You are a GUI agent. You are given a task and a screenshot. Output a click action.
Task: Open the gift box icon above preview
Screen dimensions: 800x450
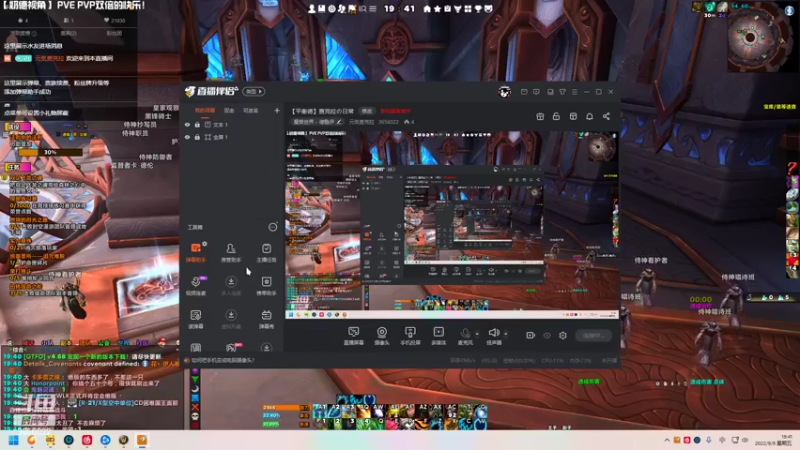[540, 116]
